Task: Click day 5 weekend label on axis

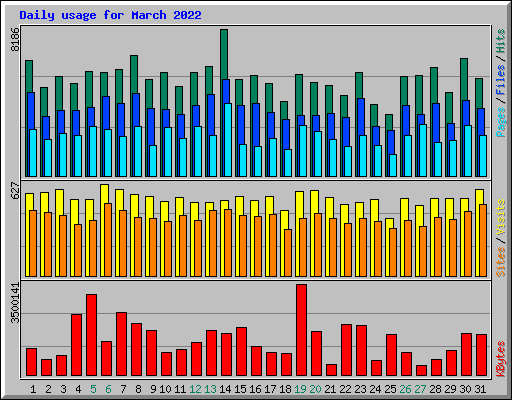Action: pyautogui.click(x=93, y=389)
